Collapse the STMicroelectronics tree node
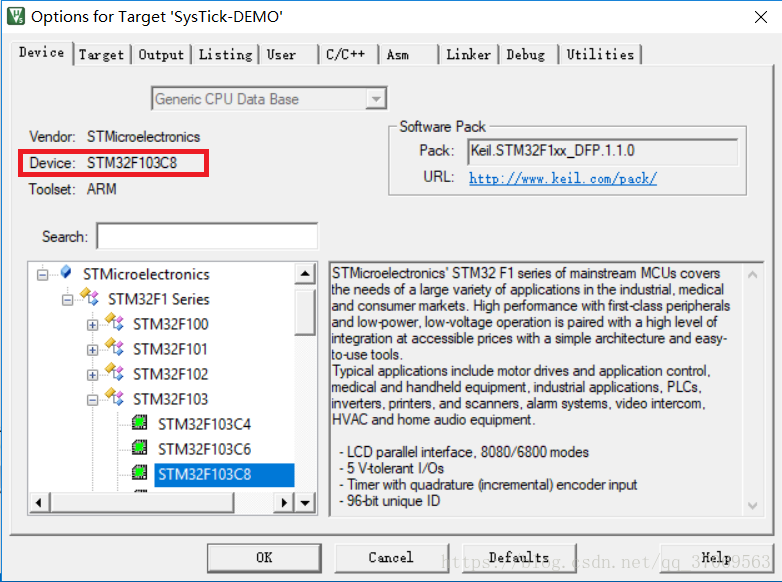782x582 pixels. click(x=42, y=275)
